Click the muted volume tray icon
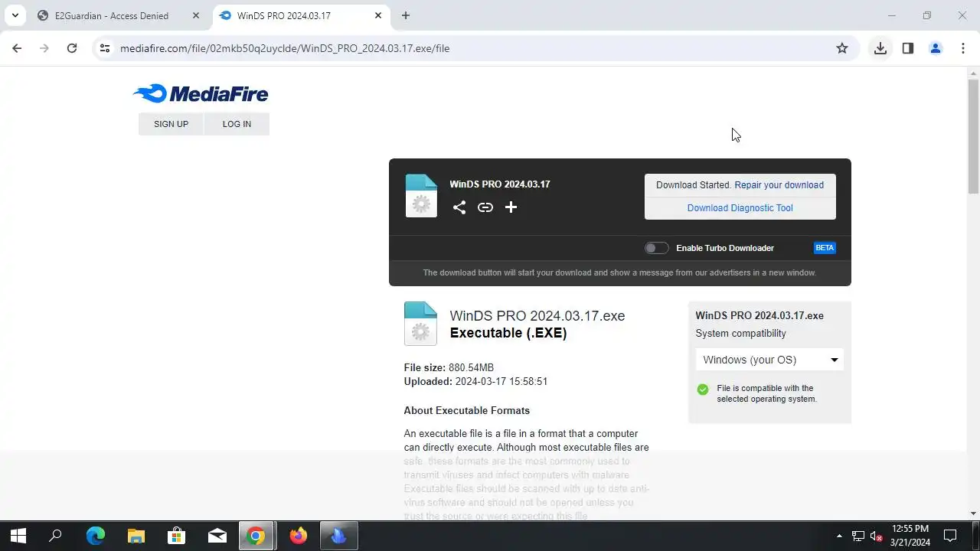980x551 pixels. pyautogui.click(x=877, y=536)
